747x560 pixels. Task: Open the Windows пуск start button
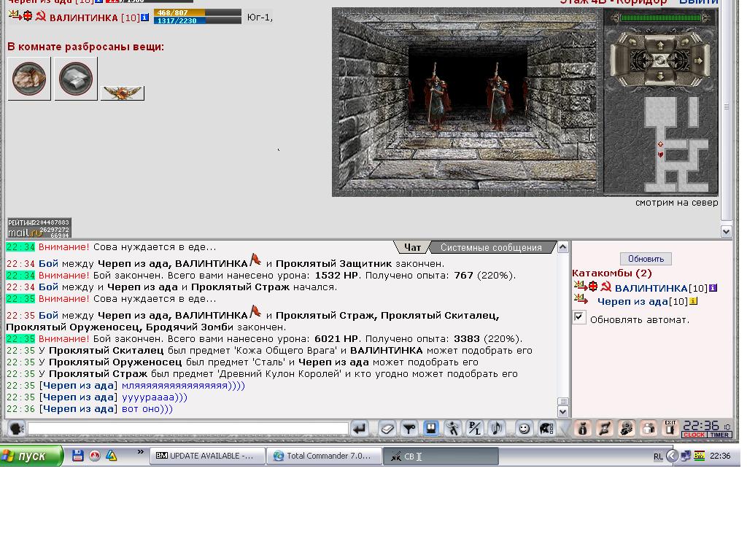pos(31,456)
